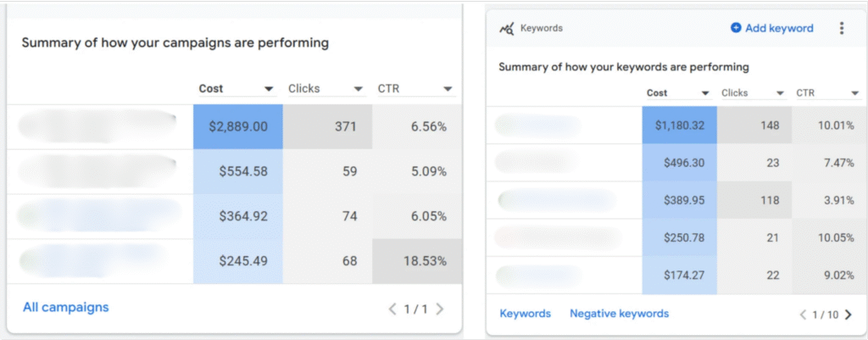The image size is (868, 340).
Task: Click the first blurred campaign name
Action: [97, 125]
